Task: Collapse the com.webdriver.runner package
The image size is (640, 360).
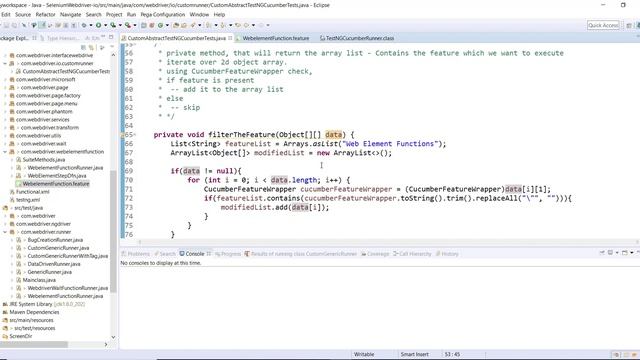Action: pos(5,232)
